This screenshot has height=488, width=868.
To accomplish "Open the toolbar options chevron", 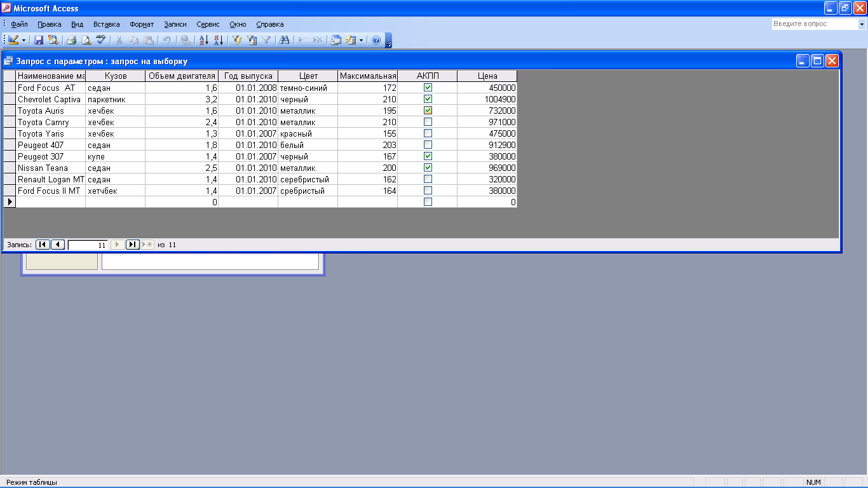I will tap(389, 41).
